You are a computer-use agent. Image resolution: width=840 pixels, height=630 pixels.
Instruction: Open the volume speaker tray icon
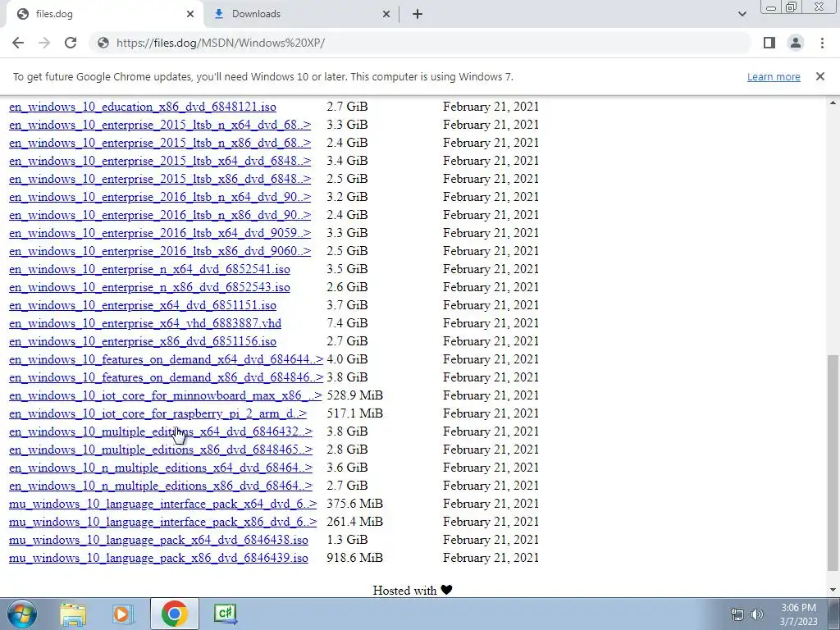(757, 614)
